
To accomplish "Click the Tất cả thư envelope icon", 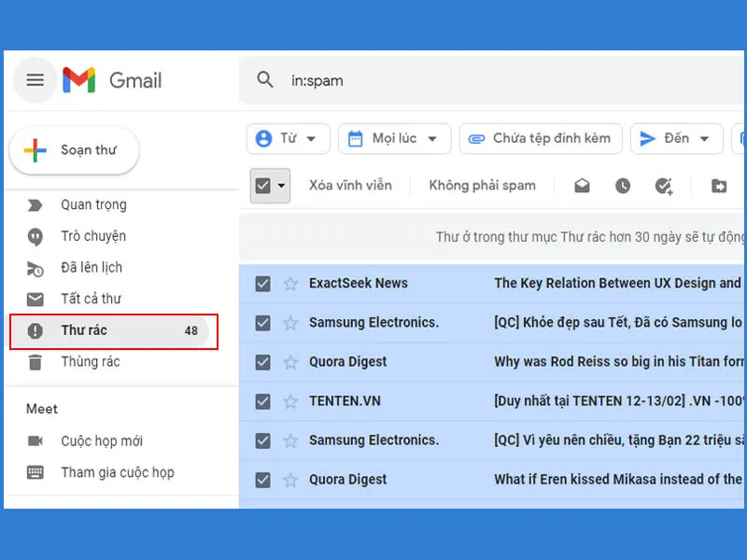I will tap(35, 300).
